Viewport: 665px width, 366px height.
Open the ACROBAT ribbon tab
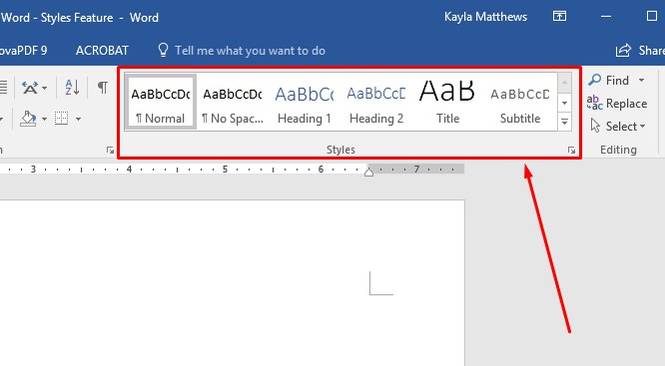(102, 50)
